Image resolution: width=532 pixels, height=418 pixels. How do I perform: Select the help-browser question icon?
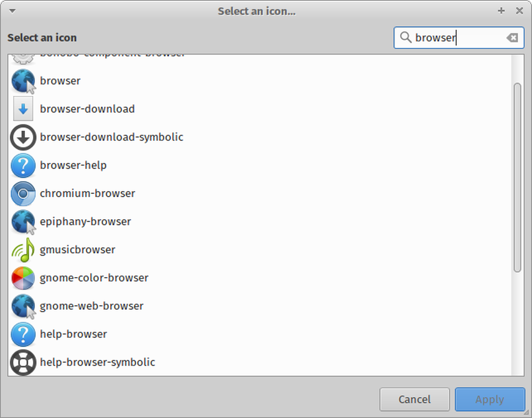coord(23,334)
